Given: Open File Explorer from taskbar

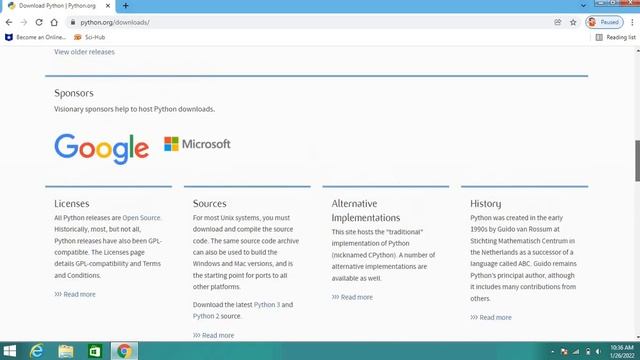Looking at the screenshot, I should (66, 351).
